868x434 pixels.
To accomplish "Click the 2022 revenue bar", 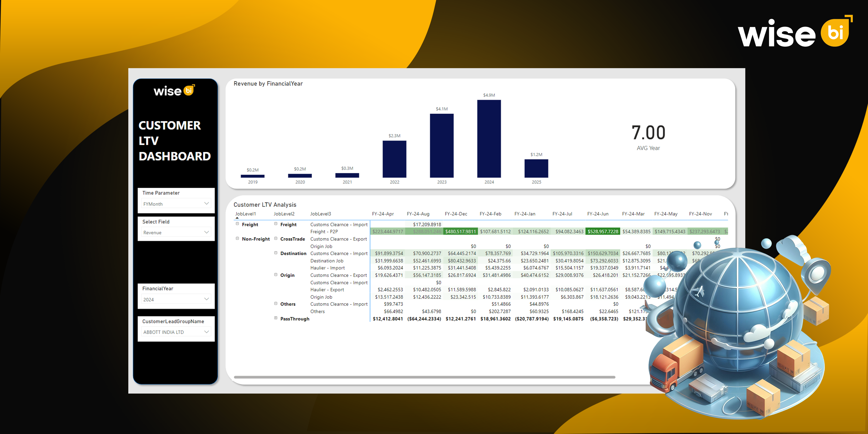I will click(x=394, y=159).
